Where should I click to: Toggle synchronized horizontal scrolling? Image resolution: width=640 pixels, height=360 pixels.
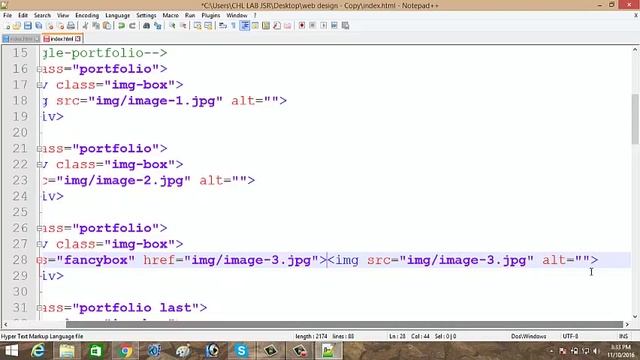click(x=208, y=26)
